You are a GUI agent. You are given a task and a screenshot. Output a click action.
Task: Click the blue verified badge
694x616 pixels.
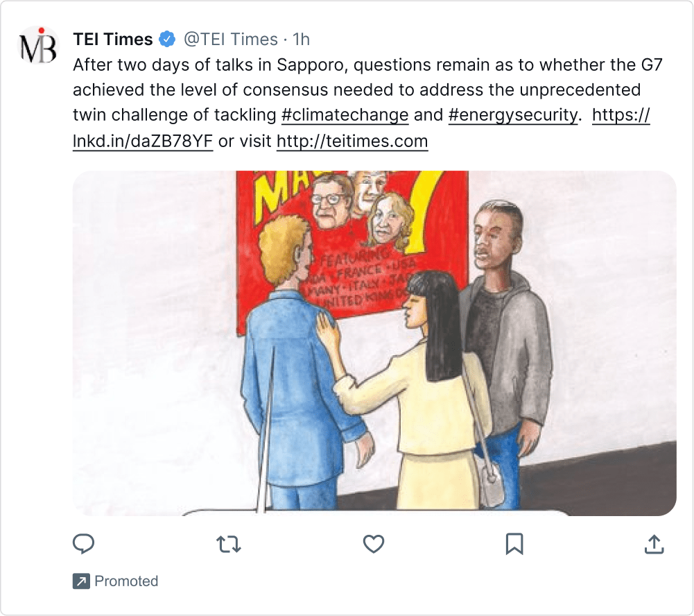pyautogui.click(x=168, y=40)
